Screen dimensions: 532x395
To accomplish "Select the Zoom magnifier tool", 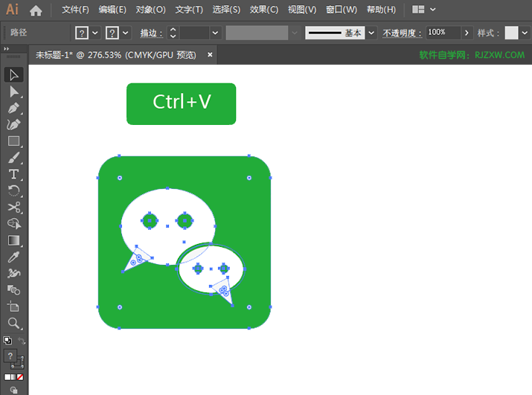I will point(13,323).
